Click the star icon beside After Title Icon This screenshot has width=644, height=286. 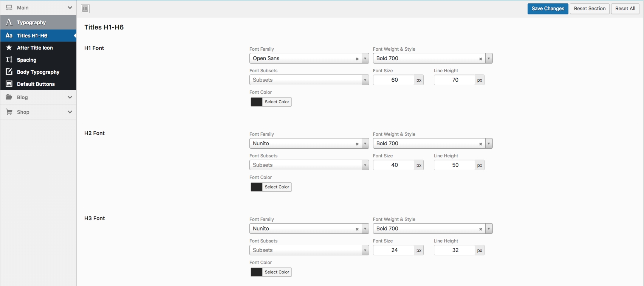pyautogui.click(x=9, y=48)
